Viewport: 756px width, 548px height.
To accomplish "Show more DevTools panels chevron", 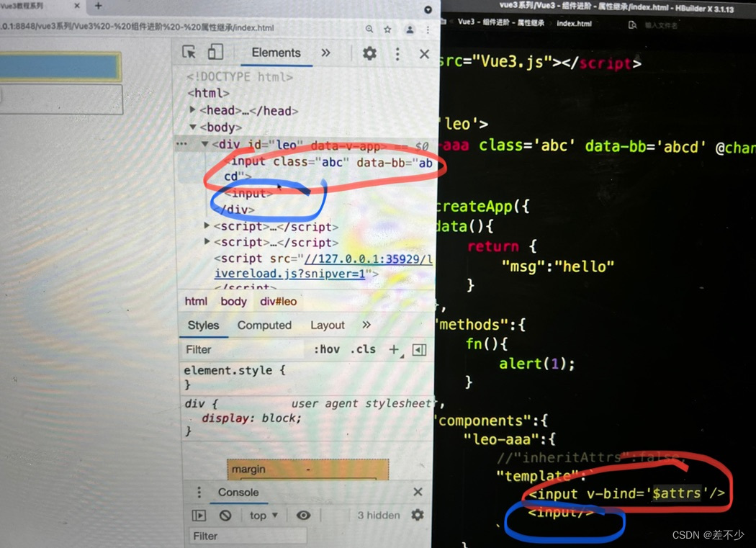I will (x=326, y=53).
